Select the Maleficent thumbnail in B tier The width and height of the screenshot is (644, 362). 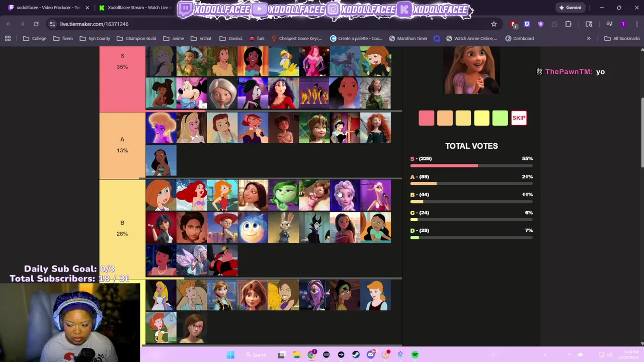(x=314, y=228)
